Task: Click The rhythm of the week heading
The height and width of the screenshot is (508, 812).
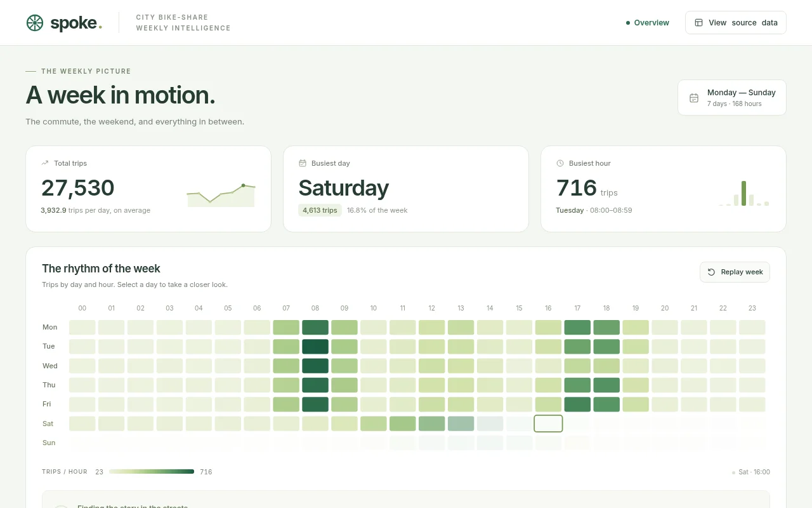Action: [x=101, y=268]
